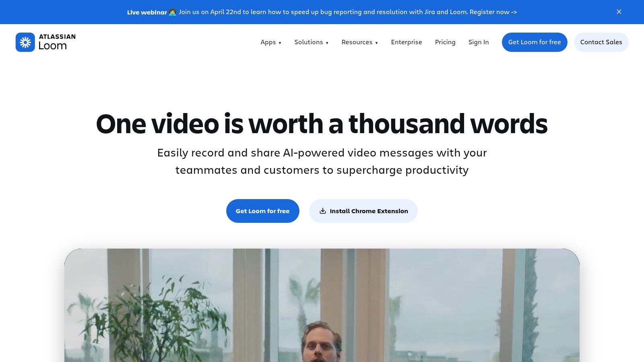This screenshot has width=644, height=362.
Task: Follow the Register now webinar link
Action: [x=493, y=12]
